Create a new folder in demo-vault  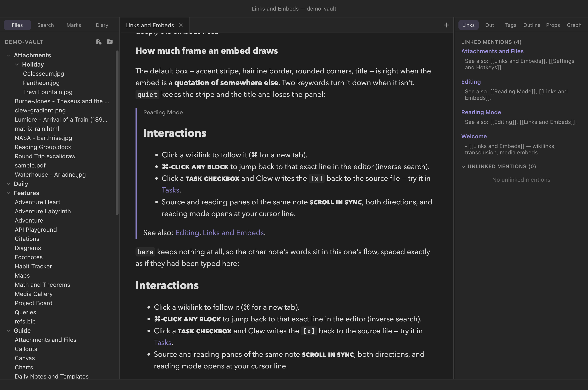coord(110,42)
